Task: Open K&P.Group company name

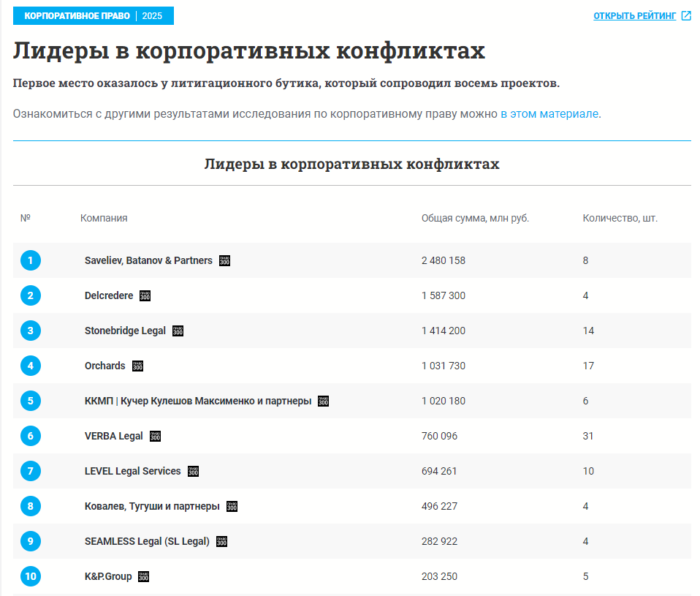Action: coord(108,576)
